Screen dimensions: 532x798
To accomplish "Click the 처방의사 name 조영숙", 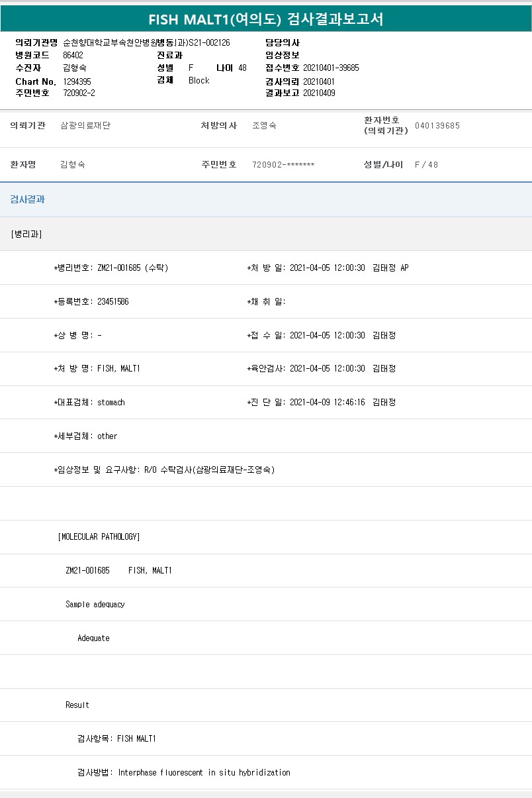I will tap(264, 125).
